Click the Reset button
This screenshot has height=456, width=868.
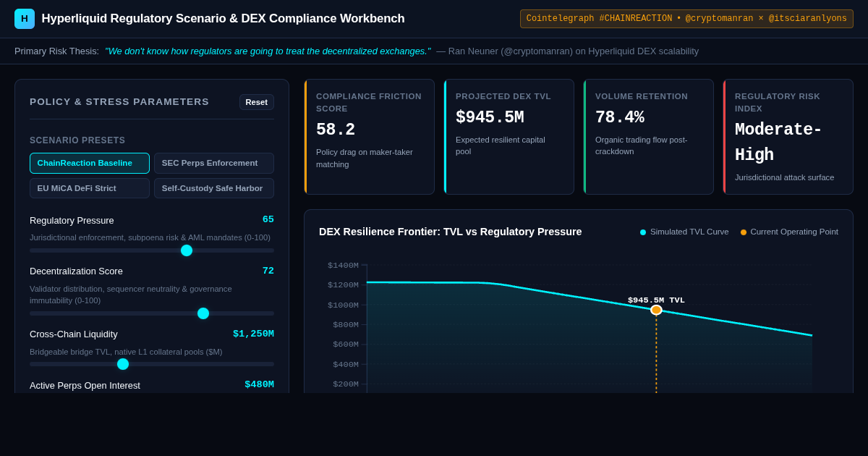(257, 102)
